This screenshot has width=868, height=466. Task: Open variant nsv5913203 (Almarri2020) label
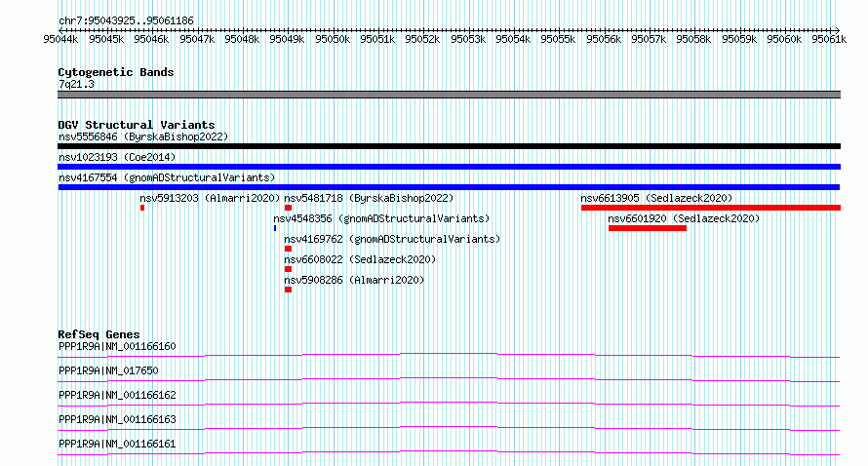coord(210,198)
